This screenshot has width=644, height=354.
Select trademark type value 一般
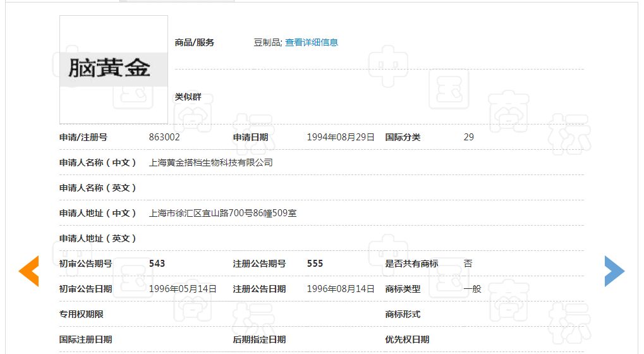pos(472,289)
